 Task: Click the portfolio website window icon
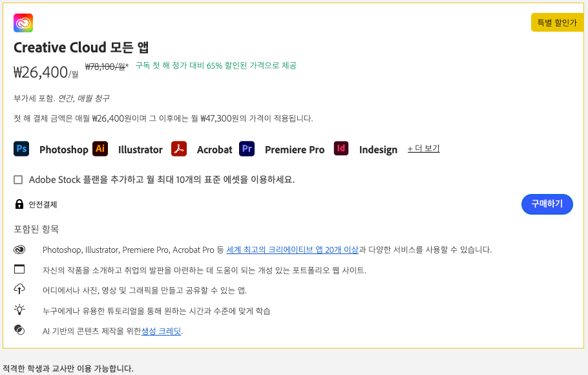point(19,269)
